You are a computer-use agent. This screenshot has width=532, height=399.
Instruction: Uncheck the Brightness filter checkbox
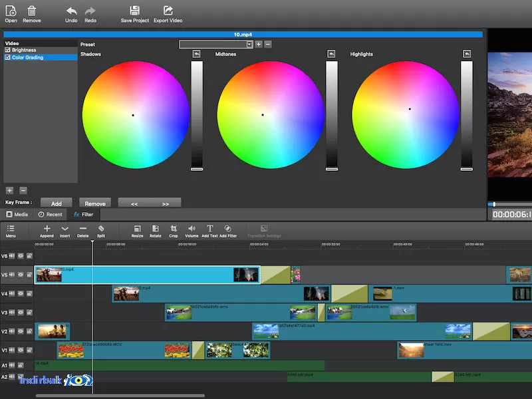[x=7, y=50]
